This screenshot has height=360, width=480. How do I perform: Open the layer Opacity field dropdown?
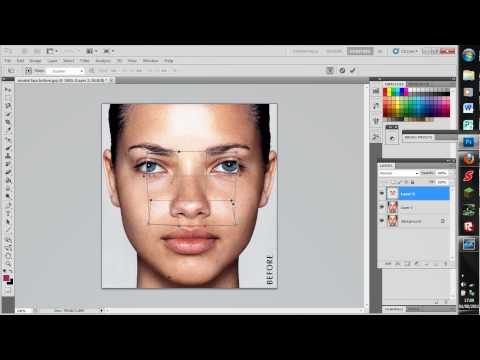[442, 173]
